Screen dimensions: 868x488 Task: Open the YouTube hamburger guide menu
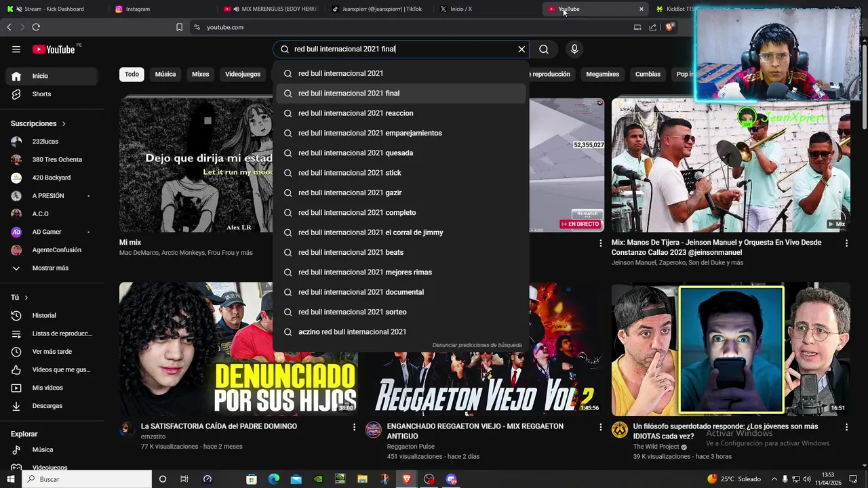tap(16, 49)
